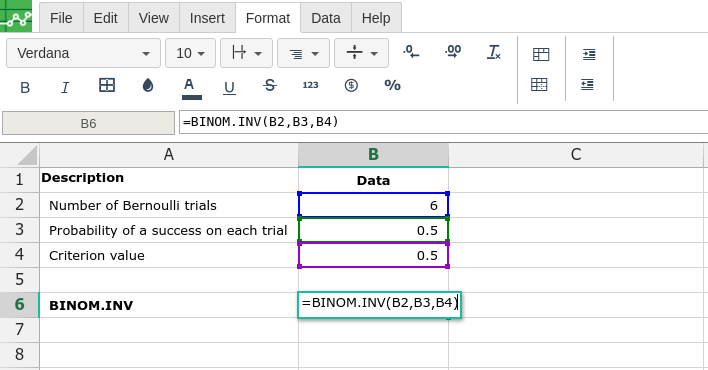Select column B header
The image size is (708, 370).
click(x=373, y=155)
